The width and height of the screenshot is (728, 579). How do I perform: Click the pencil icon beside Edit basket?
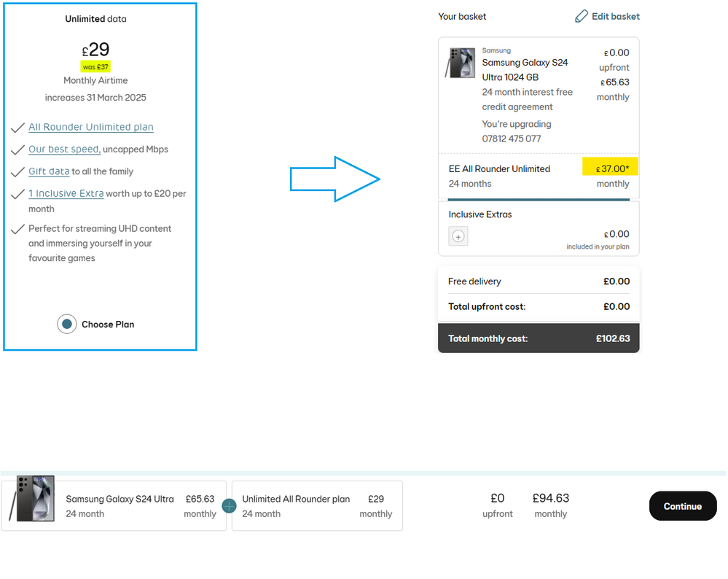click(582, 17)
